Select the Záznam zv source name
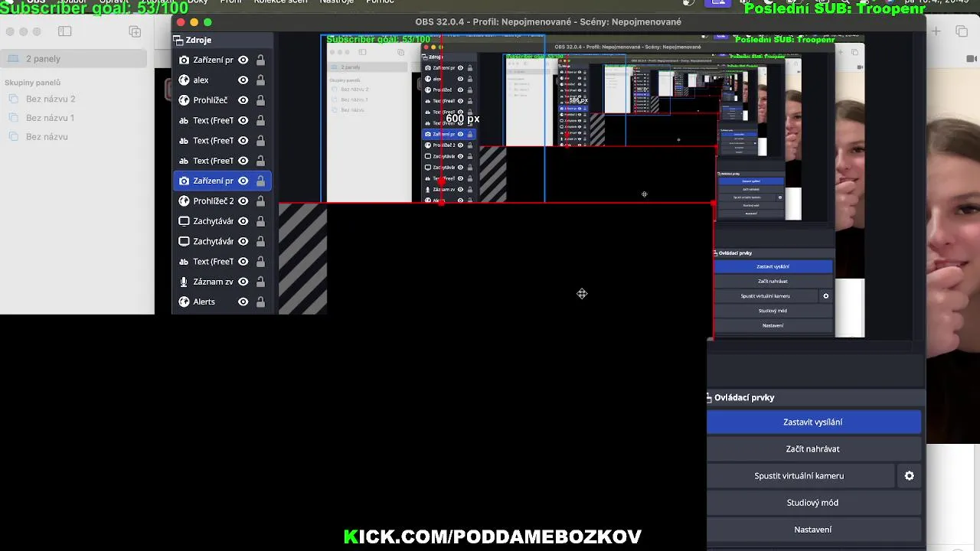This screenshot has width=980, height=551. coord(213,282)
